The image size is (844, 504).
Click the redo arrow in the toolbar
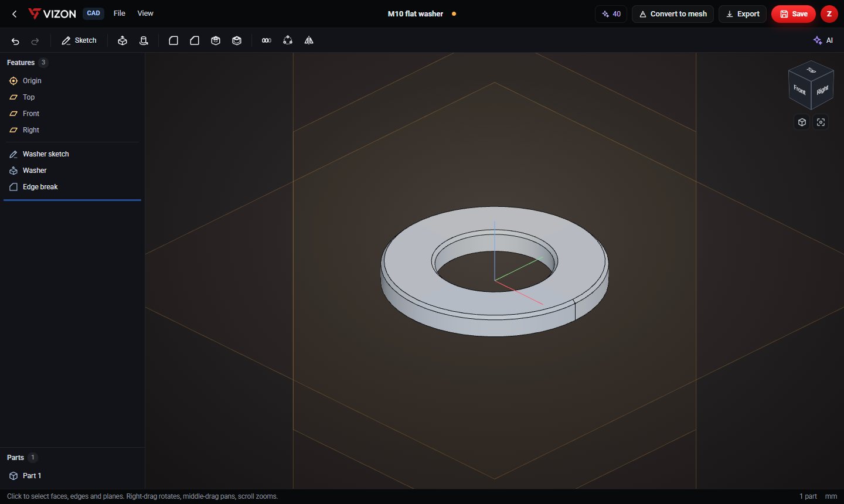click(35, 41)
